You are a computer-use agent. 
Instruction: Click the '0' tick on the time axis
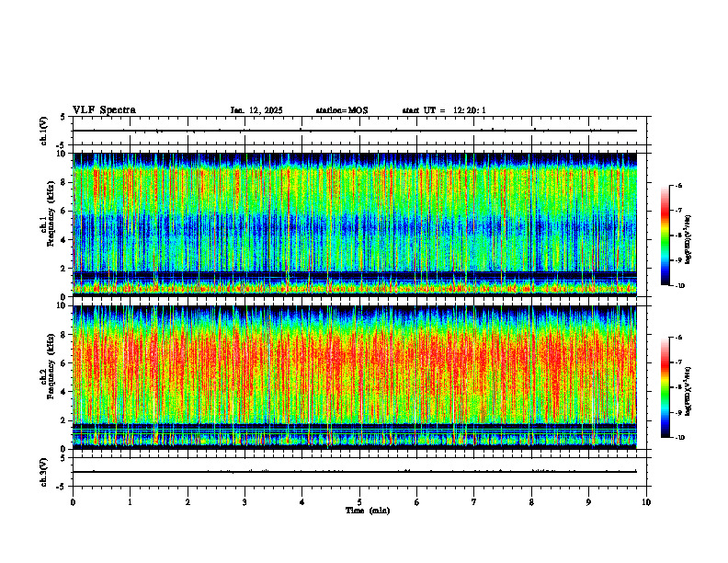click(x=73, y=502)
